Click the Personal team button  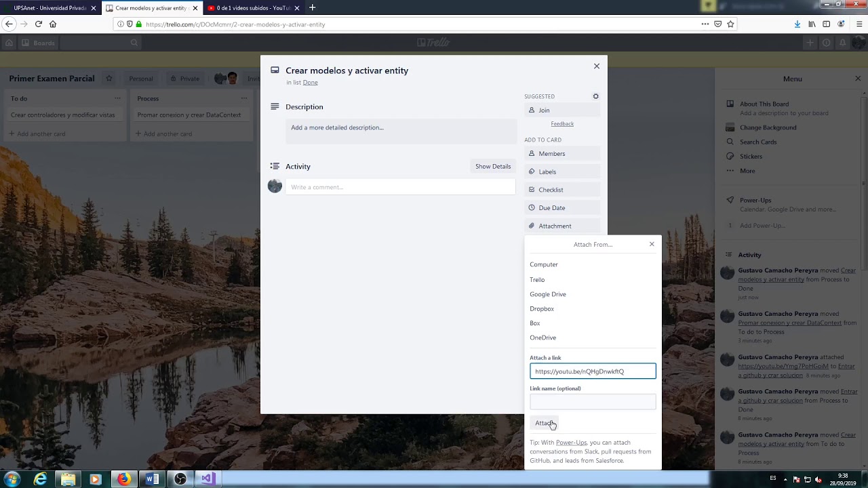141,79
